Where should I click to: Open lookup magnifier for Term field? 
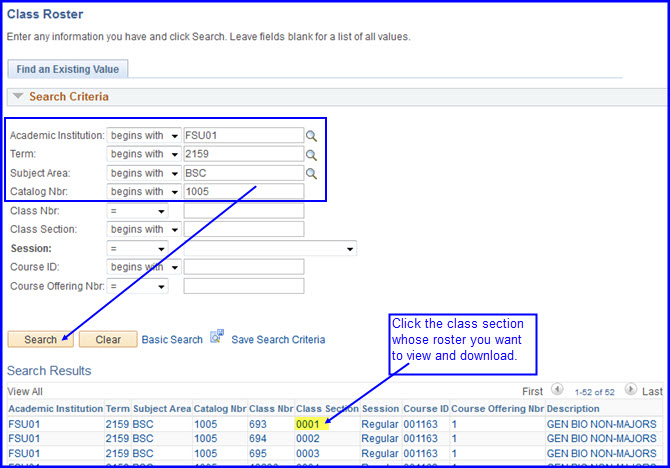311,155
